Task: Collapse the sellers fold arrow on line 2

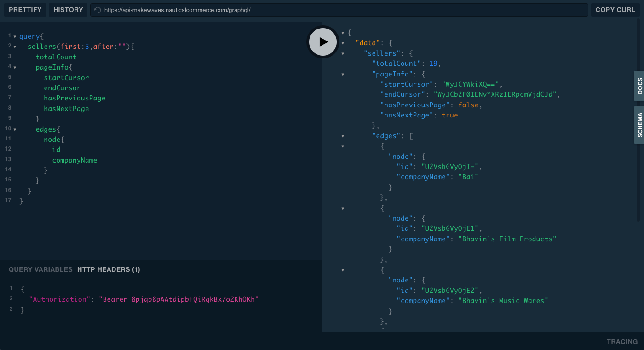Action: click(x=15, y=47)
